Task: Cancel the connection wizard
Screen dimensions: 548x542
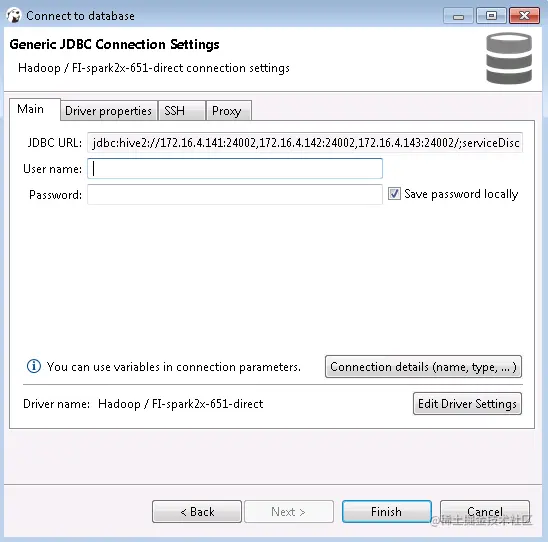Action: tap(485, 512)
